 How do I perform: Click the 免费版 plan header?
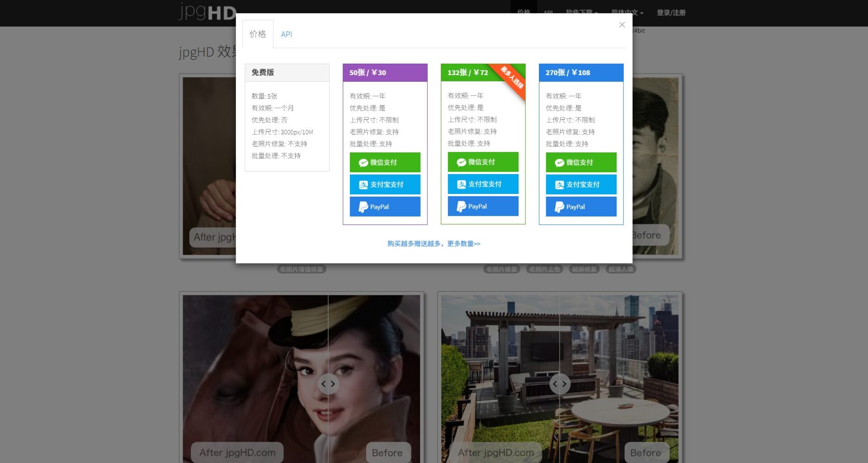(x=287, y=72)
